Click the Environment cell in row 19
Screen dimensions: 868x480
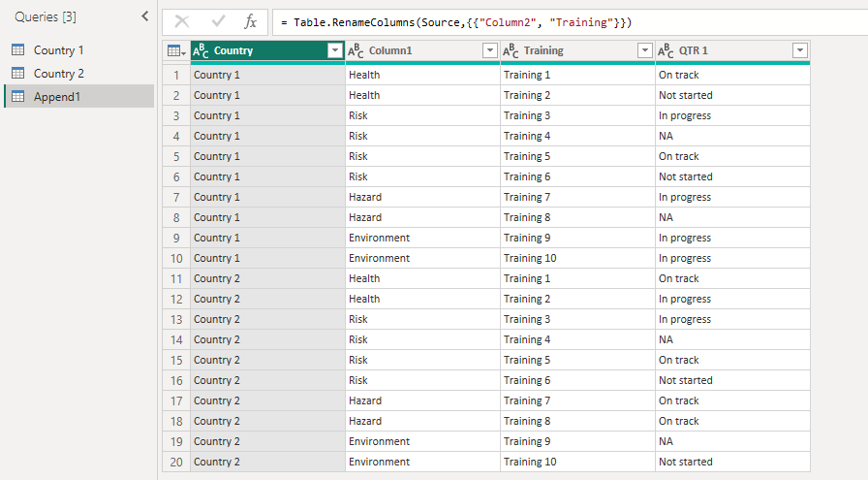(422, 442)
